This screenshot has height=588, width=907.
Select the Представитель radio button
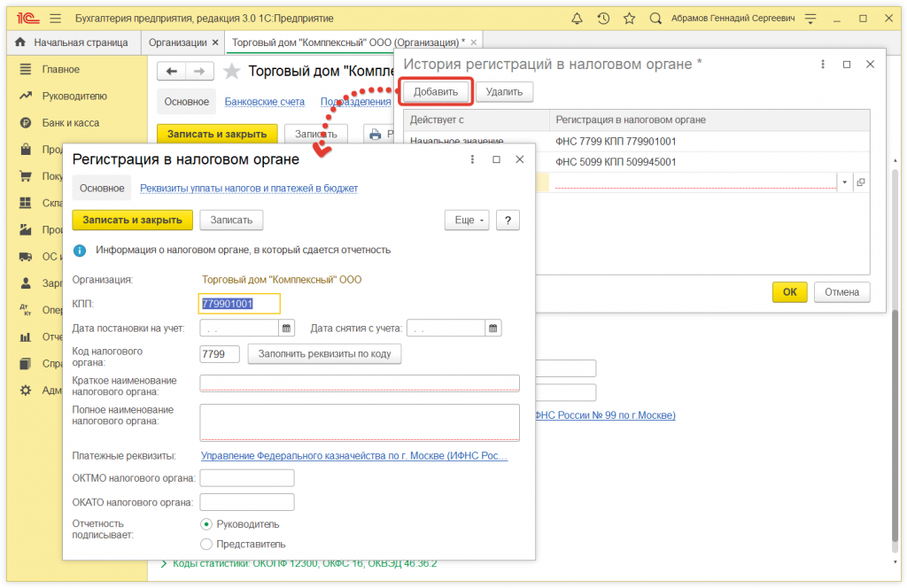(x=207, y=544)
